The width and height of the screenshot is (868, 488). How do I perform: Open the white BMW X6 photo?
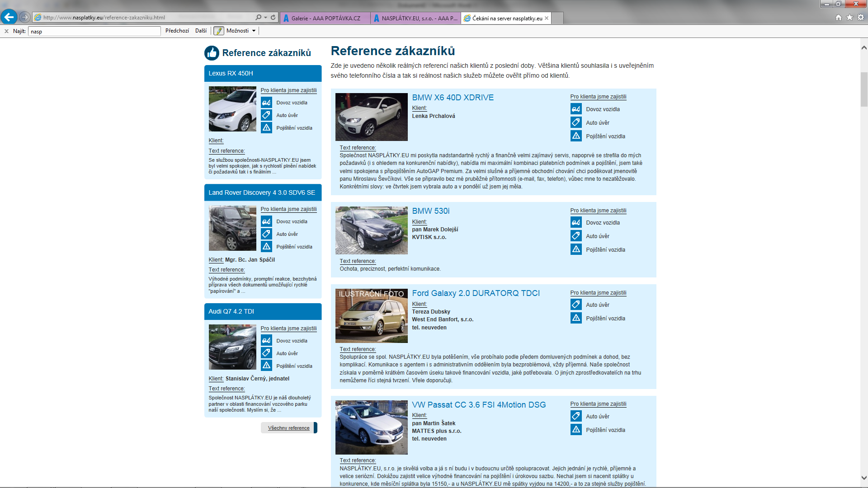(371, 117)
